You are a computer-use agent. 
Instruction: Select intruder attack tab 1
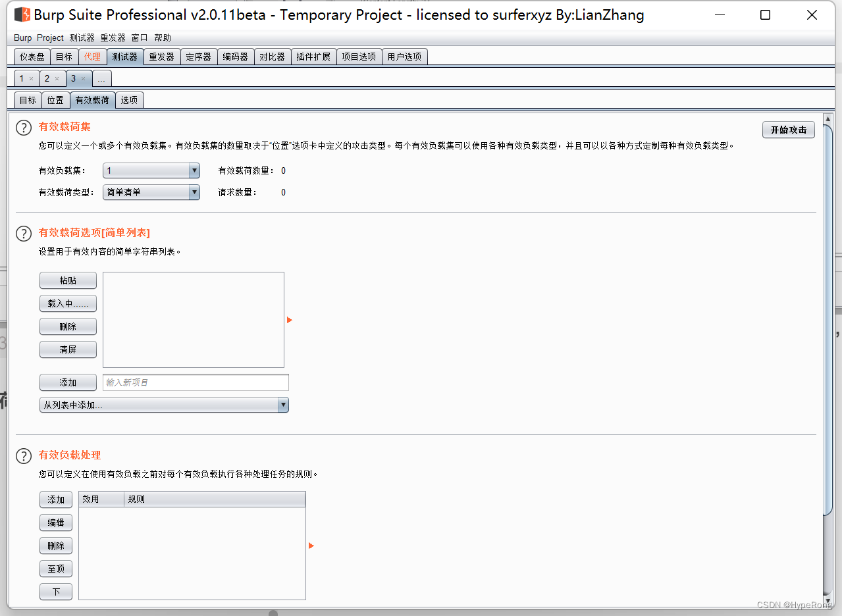[22, 78]
